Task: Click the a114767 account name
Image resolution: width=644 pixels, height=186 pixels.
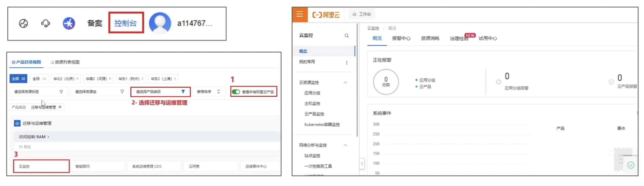Action: pyautogui.click(x=195, y=23)
